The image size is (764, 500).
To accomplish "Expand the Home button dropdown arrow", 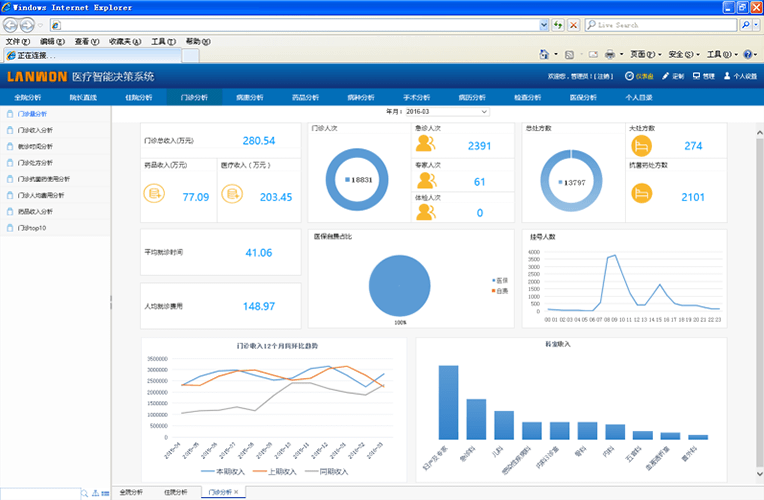I will (x=556, y=55).
